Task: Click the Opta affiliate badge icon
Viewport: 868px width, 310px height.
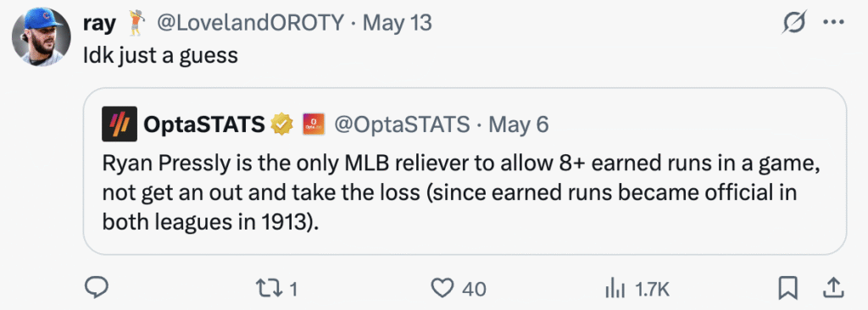Action: click(314, 125)
